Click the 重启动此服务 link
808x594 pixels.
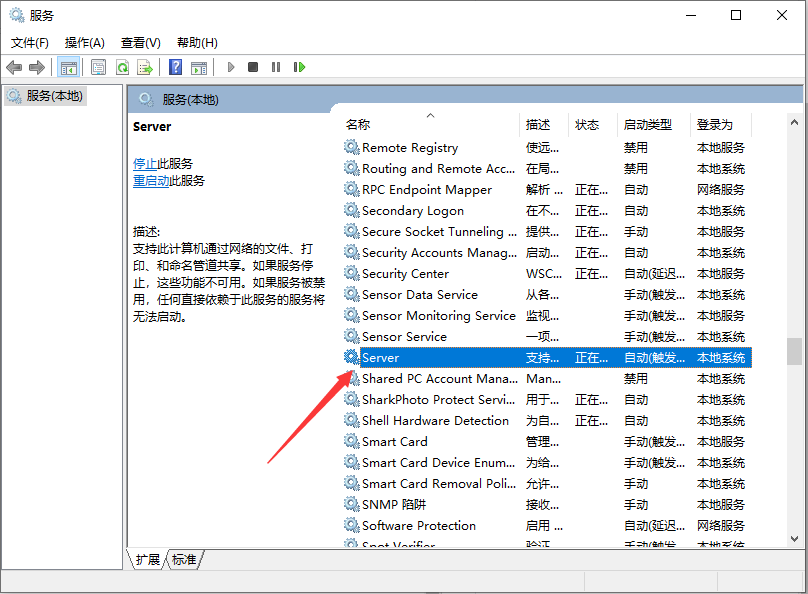165,181
